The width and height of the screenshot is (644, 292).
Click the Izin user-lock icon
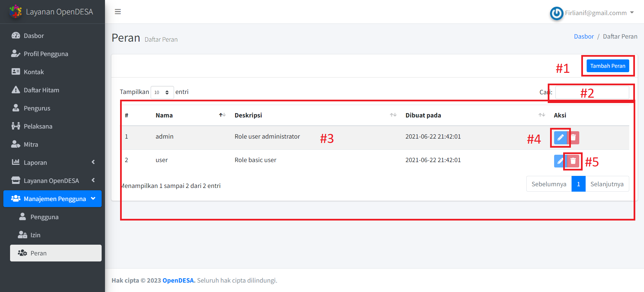coord(22,235)
